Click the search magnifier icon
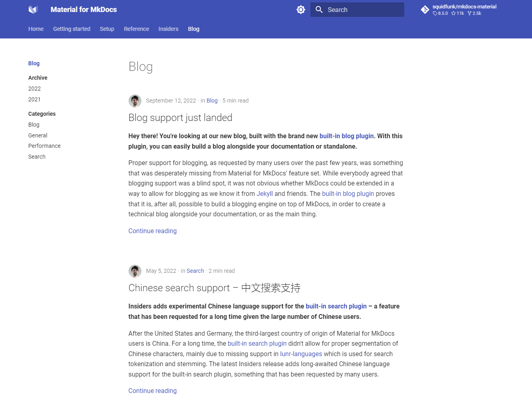Screen dimensions: 532x419 (319, 9)
